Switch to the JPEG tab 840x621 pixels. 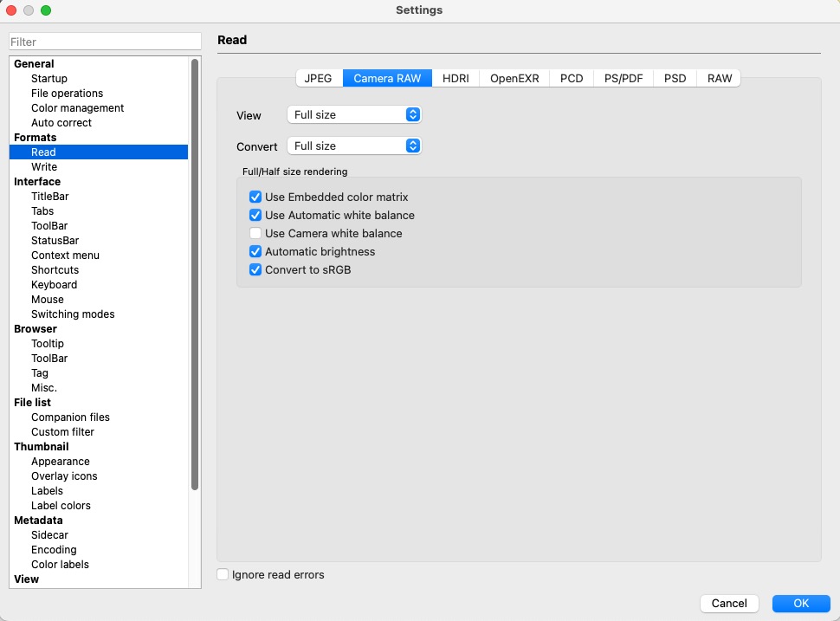319,77
